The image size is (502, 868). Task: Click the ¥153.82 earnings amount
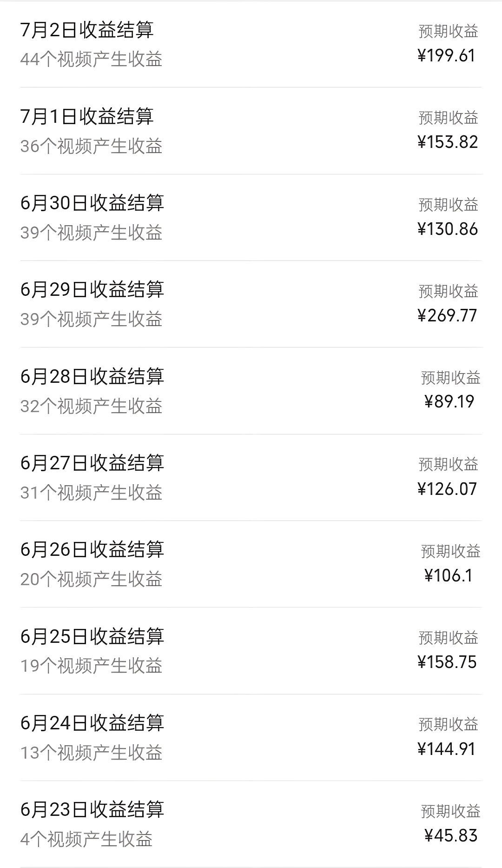point(448,142)
